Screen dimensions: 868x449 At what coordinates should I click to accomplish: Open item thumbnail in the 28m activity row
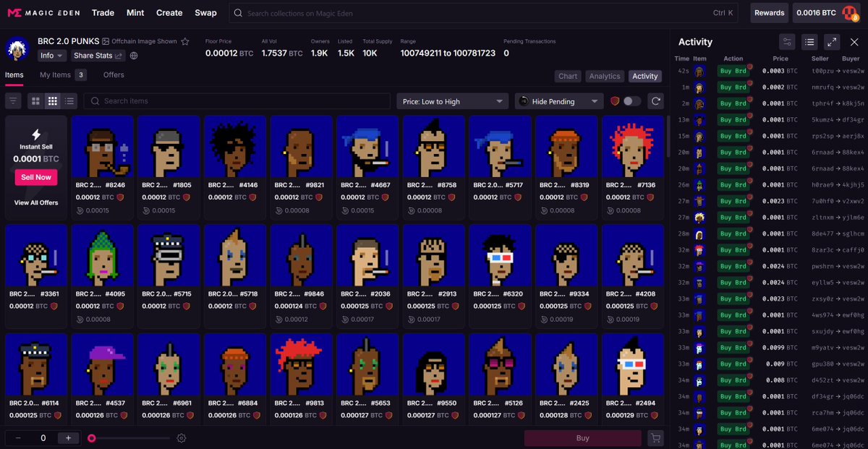[x=699, y=234]
